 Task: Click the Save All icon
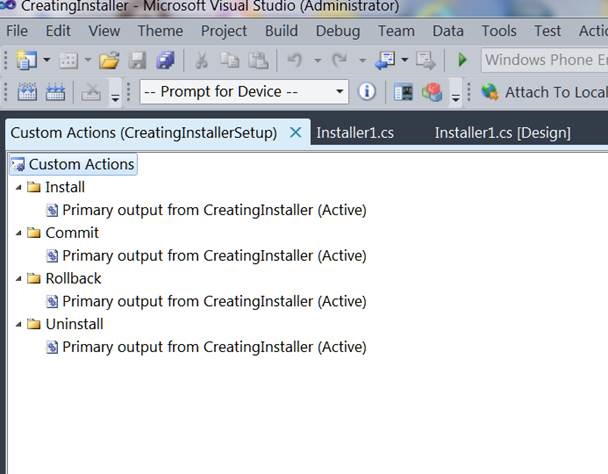coord(164,61)
